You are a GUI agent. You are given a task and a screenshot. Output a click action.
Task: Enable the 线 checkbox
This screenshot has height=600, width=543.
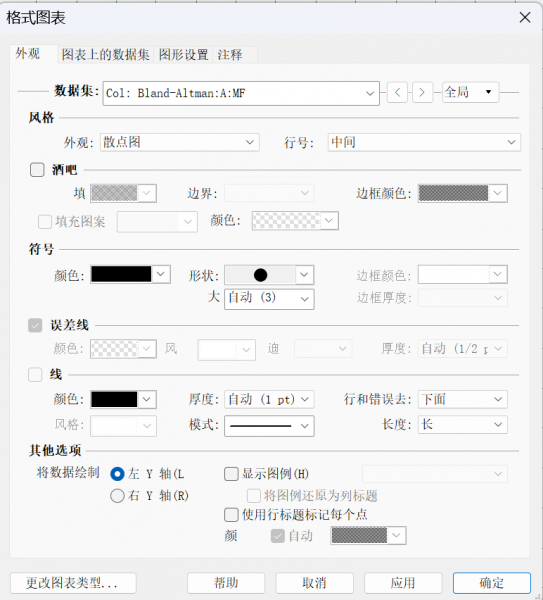[x=35, y=375]
